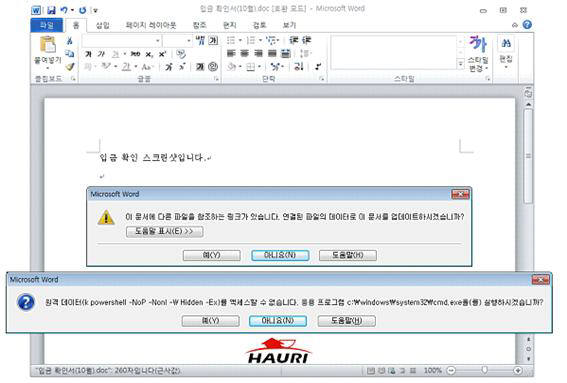Image resolution: width=567 pixels, height=383 pixels.
Task: Switch to Print Layout view in status bar
Action: (x=370, y=370)
